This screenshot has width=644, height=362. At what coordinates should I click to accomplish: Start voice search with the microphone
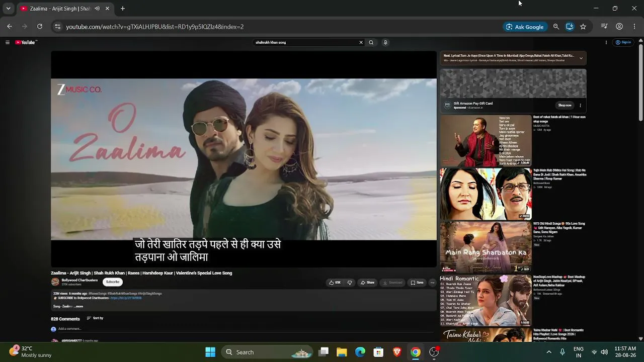click(x=385, y=43)
